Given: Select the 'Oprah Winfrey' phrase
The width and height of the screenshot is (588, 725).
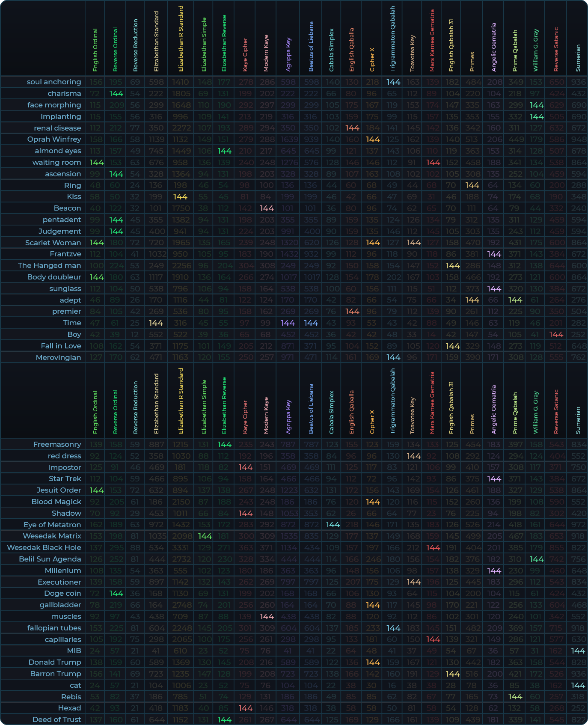Looking at the screenshot, I should coord(54,139).
